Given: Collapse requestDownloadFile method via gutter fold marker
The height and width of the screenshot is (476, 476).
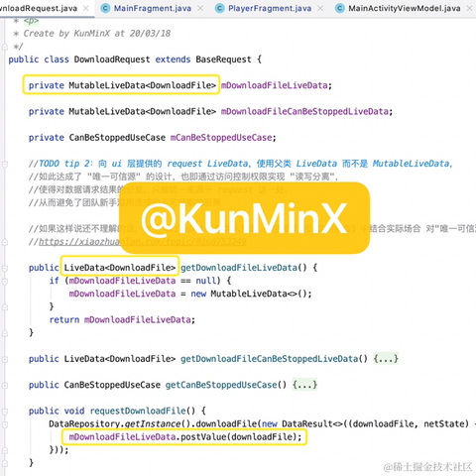Looking at the screenshot, I should coord(5,412).
